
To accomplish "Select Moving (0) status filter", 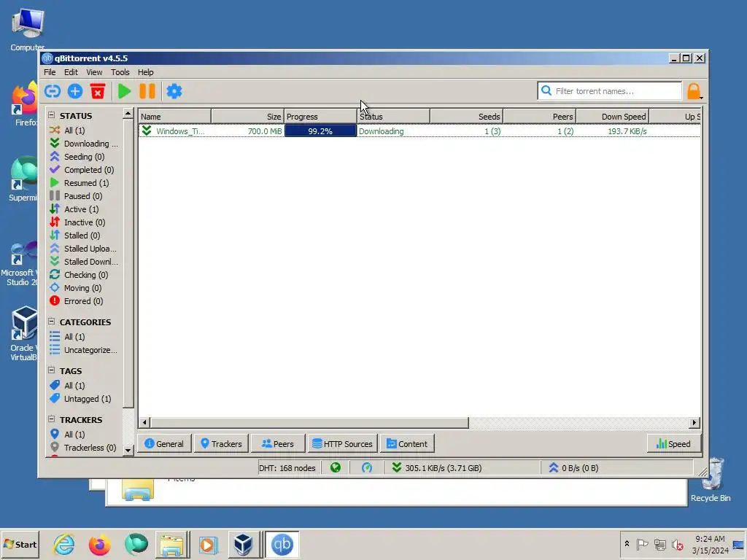I will (x=76, y=287).
